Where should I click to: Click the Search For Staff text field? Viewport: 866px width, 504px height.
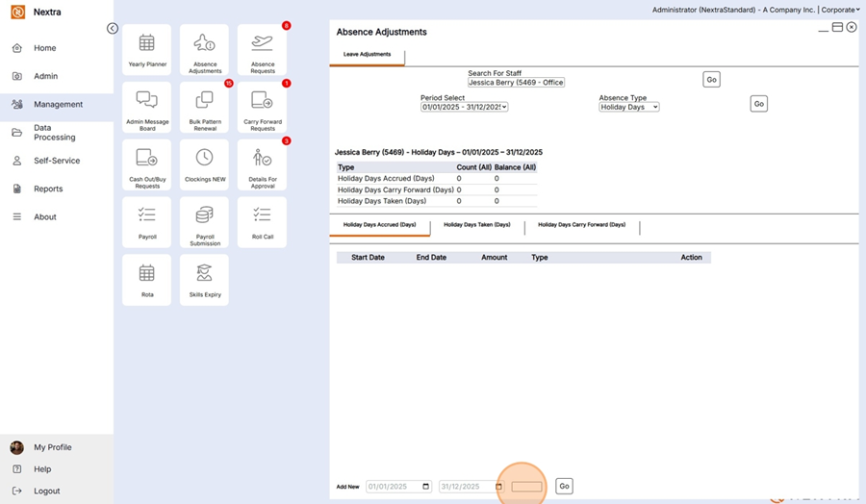tap(516, 83)
